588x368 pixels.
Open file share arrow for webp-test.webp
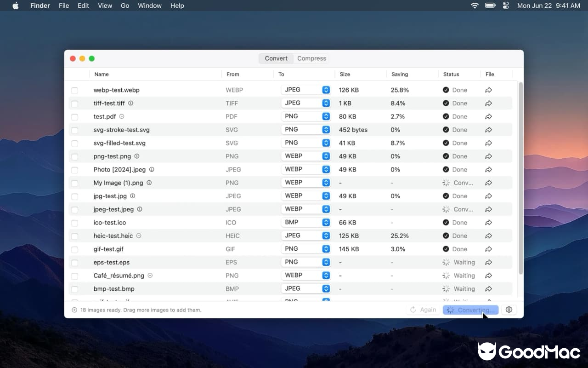489,90
